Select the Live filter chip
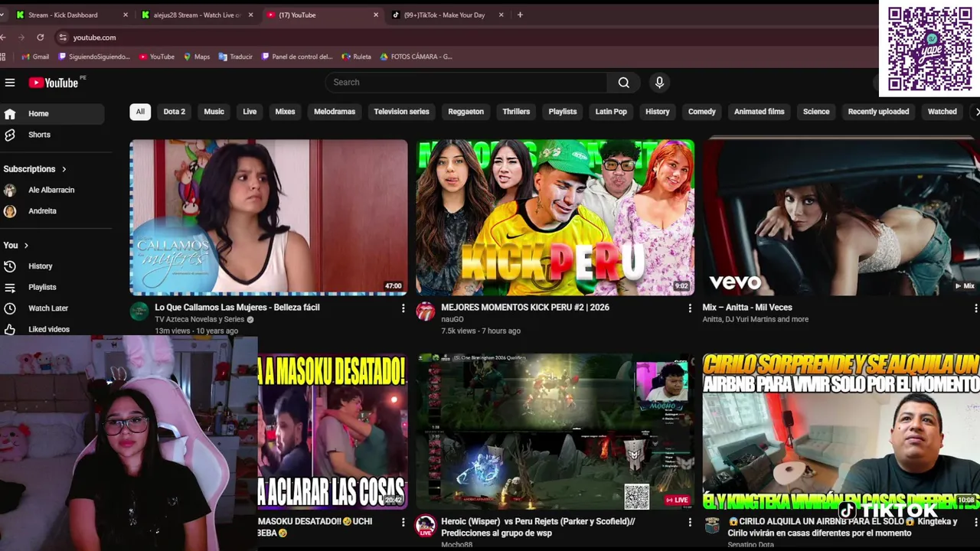Screen dimensions: 980x551 coord(250,112)
